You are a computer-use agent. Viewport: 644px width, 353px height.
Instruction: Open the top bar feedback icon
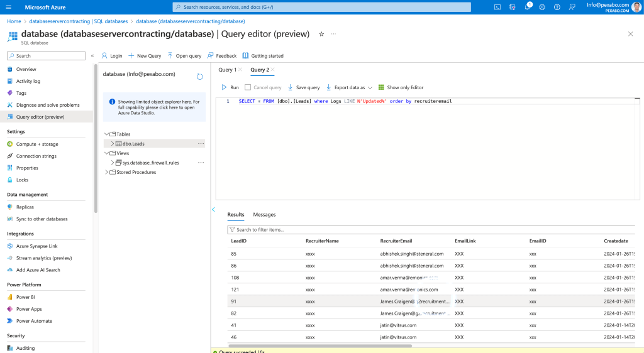point(572,7)
